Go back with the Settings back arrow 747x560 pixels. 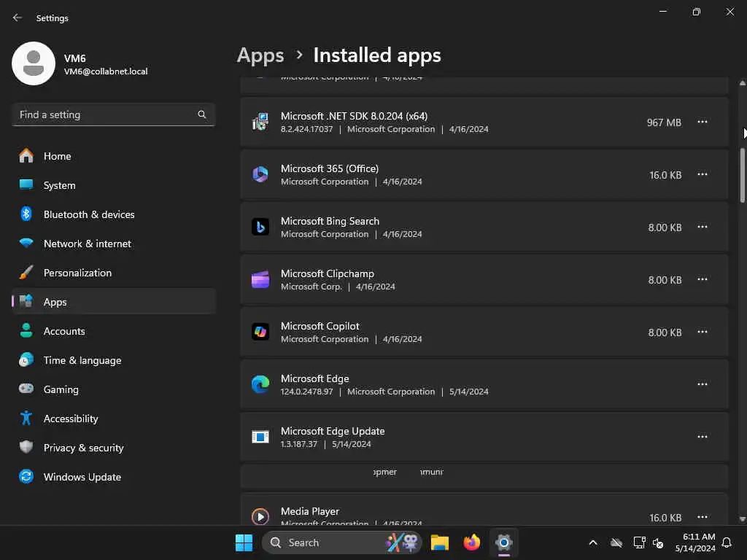coord(18,17)
